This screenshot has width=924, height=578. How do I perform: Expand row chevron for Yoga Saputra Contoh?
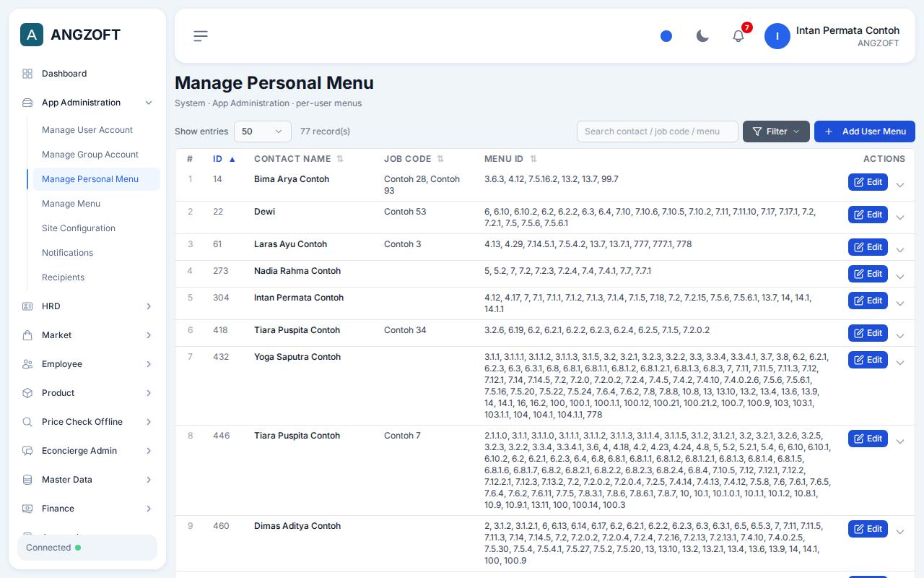pyautogui.click(x=900, y=363)
